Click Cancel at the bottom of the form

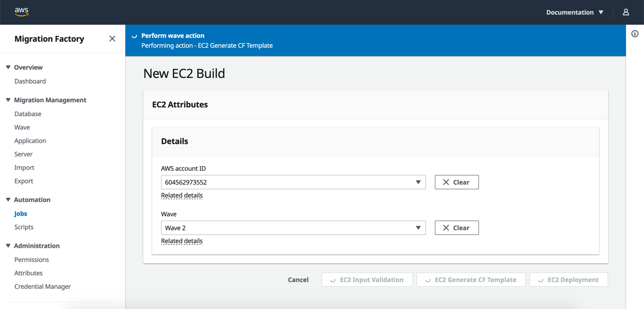coord(298,280)
